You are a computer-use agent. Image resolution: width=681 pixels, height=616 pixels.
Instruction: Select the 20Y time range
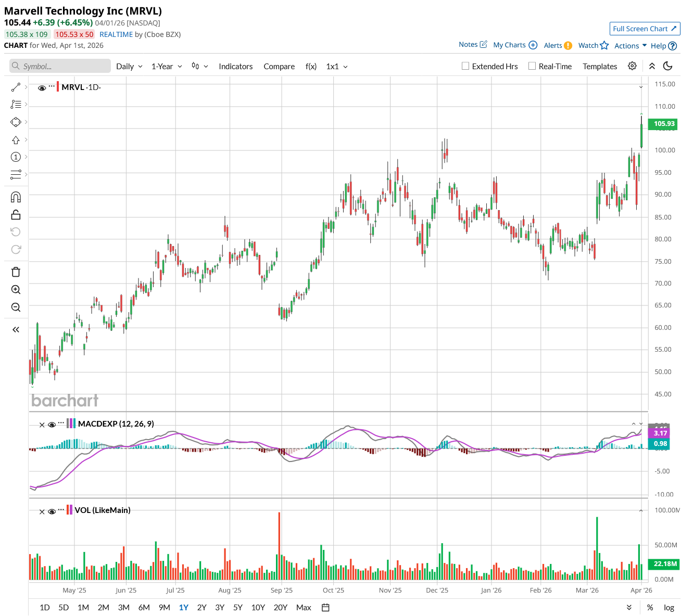pyautogui.click(x=281, y=607)
